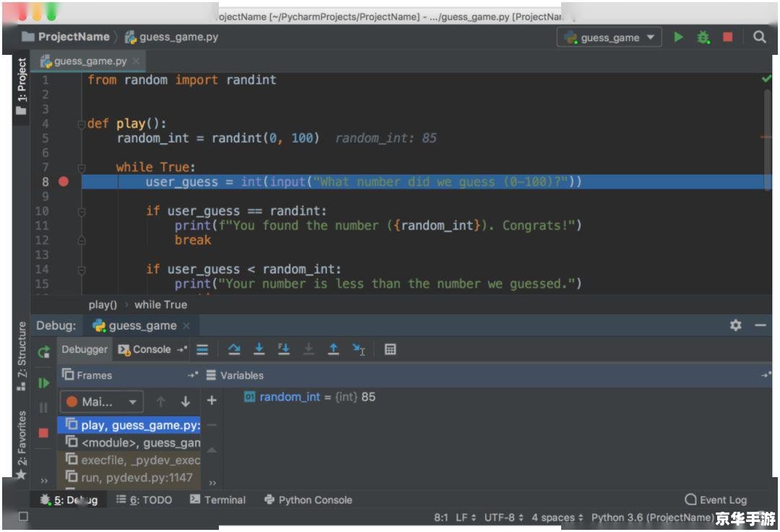Click guess_game.py in the navigation breadcrumb
The width and height of the screenshot is (780, 532).
pos(172,37)
